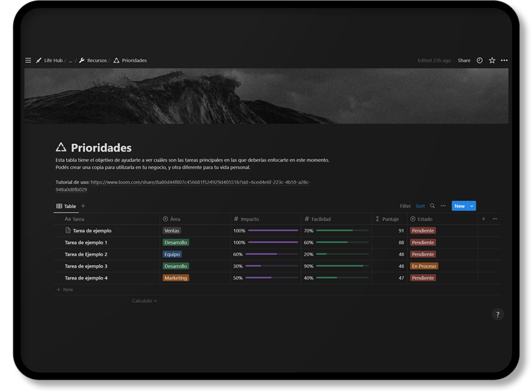Open table view options three-dot menu
Viewport: 532px width, 392px height.
tap(443, 206)
